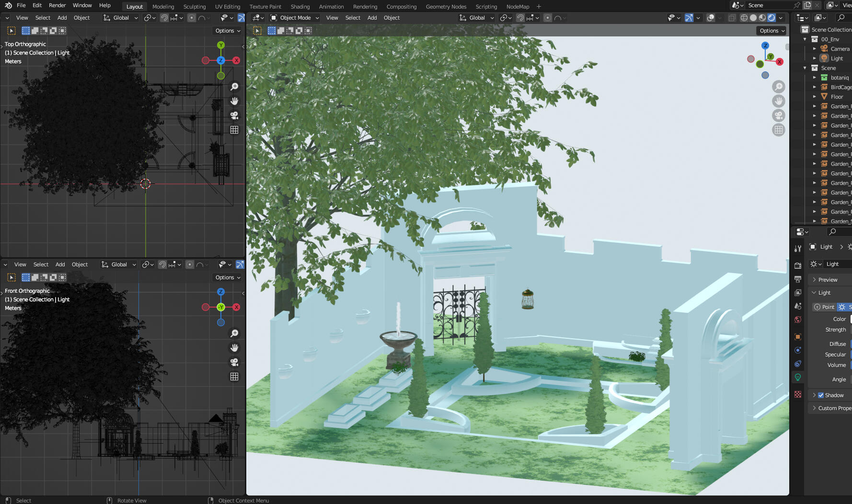The image size is (852, 504).
Task: Expand the Preview panel
Action: [x=828, y=280]
